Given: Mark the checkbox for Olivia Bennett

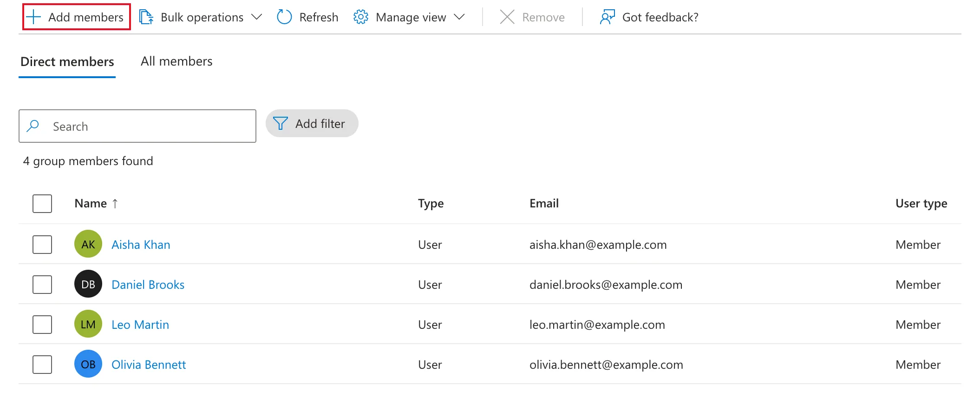Looking at the screenshot, I should click(42, 364).
